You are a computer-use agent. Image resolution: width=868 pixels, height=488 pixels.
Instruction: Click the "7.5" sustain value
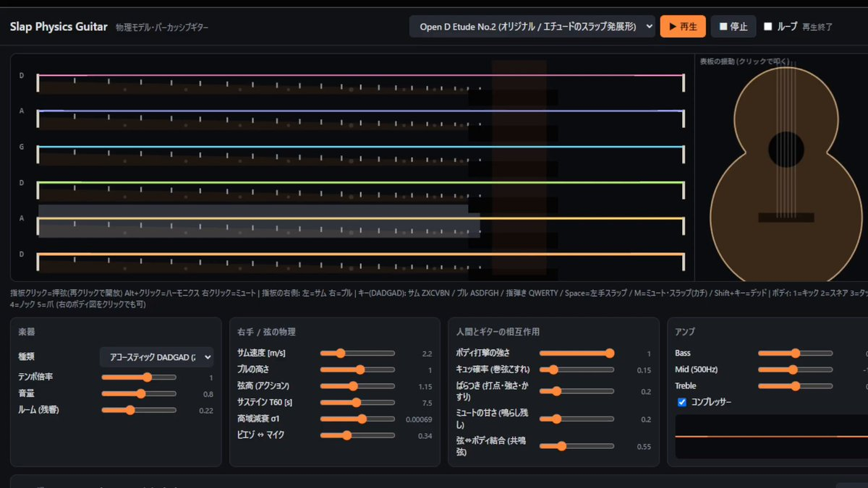[x=427, y=403]
